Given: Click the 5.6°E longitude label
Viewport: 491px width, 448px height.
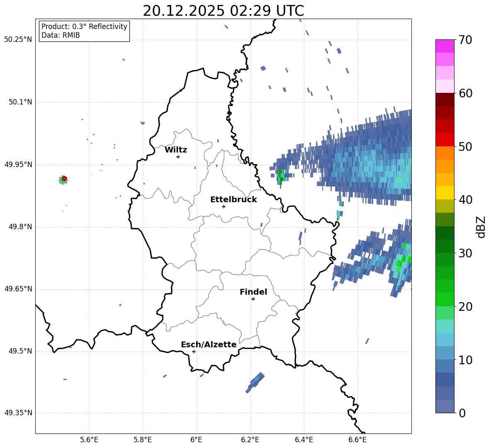Looking at the screenshot, I should 89,440.
